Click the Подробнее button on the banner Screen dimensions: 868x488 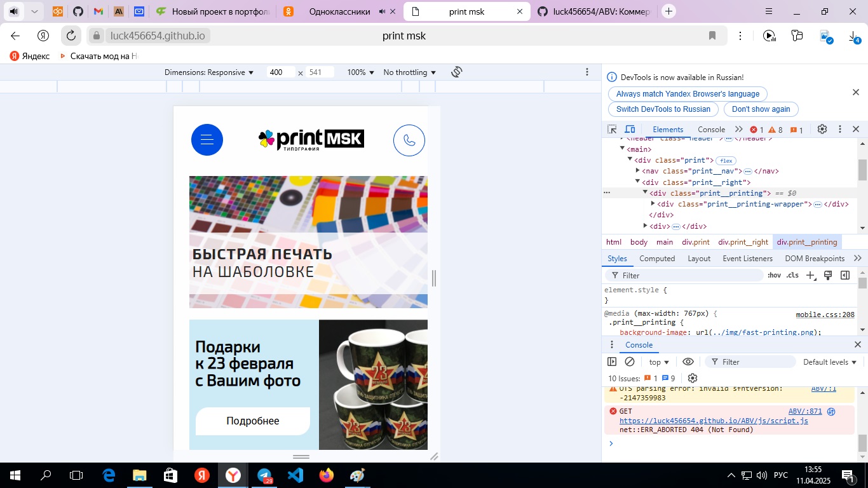(253, 421)
